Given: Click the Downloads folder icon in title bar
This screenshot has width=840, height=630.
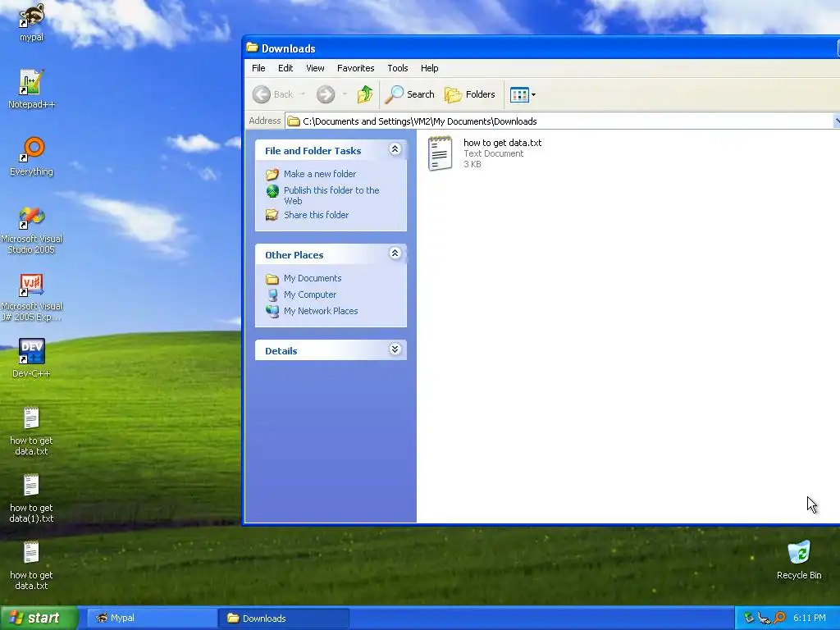Looking at the screenshot, I should coord(253,48).
